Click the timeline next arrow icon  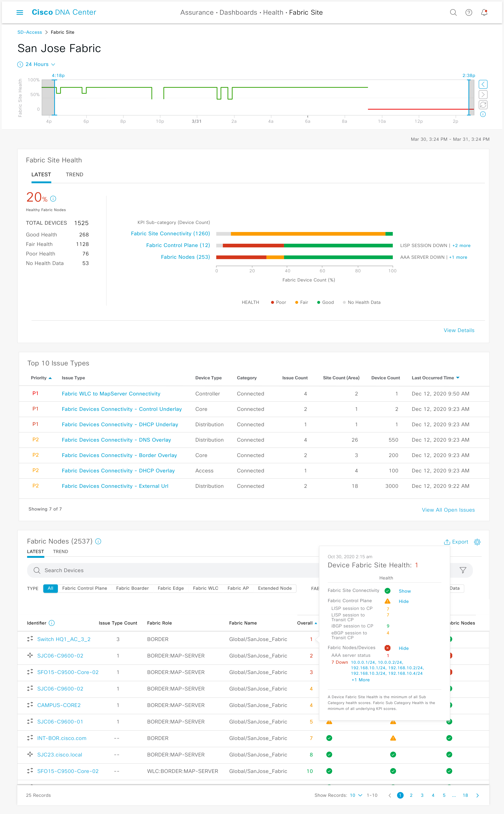click(x=483, y=95)
